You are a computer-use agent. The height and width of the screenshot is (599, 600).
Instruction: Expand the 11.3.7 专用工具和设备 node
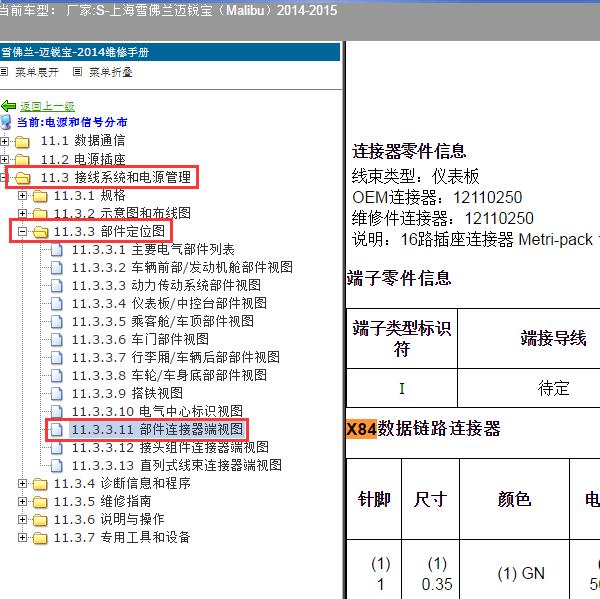point(23,538)
